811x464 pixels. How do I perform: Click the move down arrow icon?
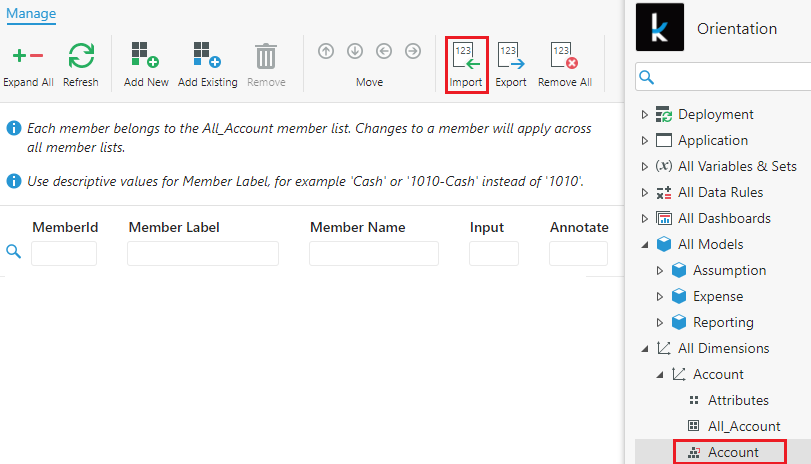(355, 51)
